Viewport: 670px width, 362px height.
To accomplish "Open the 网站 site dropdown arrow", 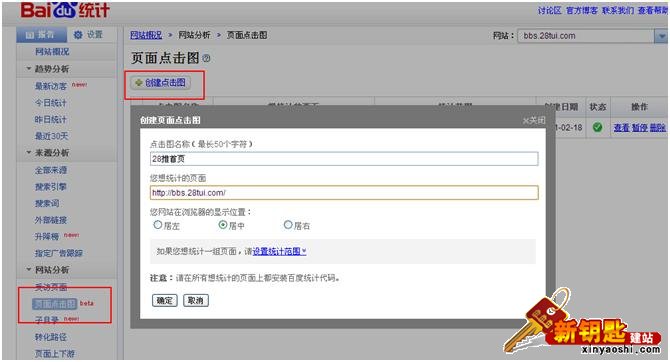I will coord(661,36).
